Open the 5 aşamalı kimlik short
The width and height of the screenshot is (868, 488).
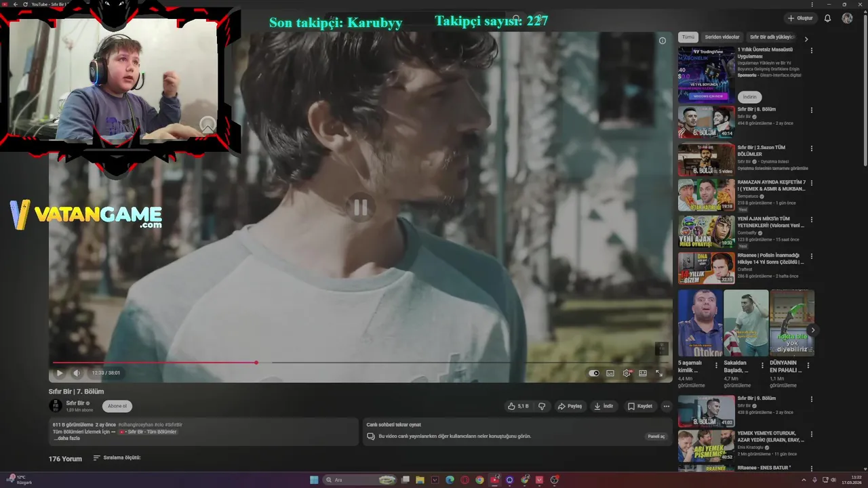click(x=700, y=323)
